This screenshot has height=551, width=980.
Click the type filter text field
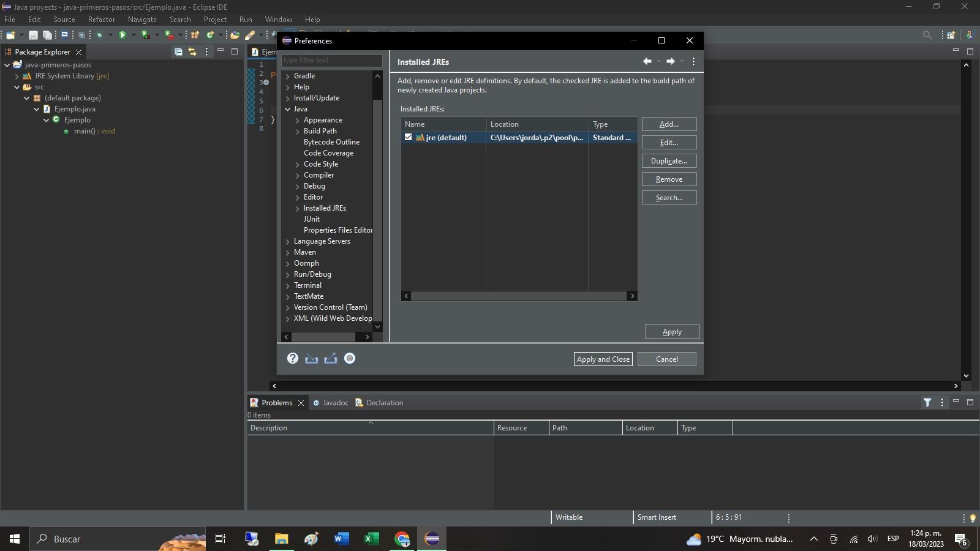[332, 60]
